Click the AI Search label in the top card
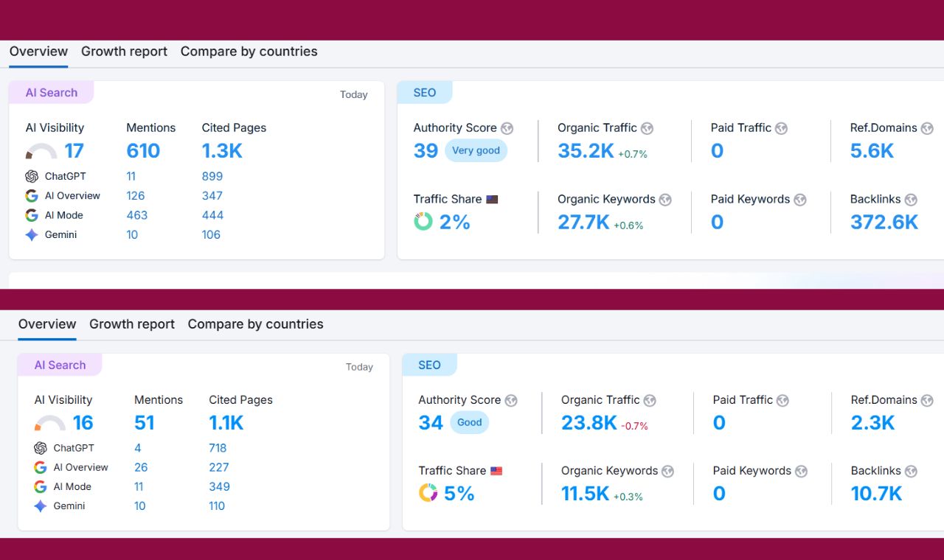Screen dimensions: 944x560 tap(51, 93)
